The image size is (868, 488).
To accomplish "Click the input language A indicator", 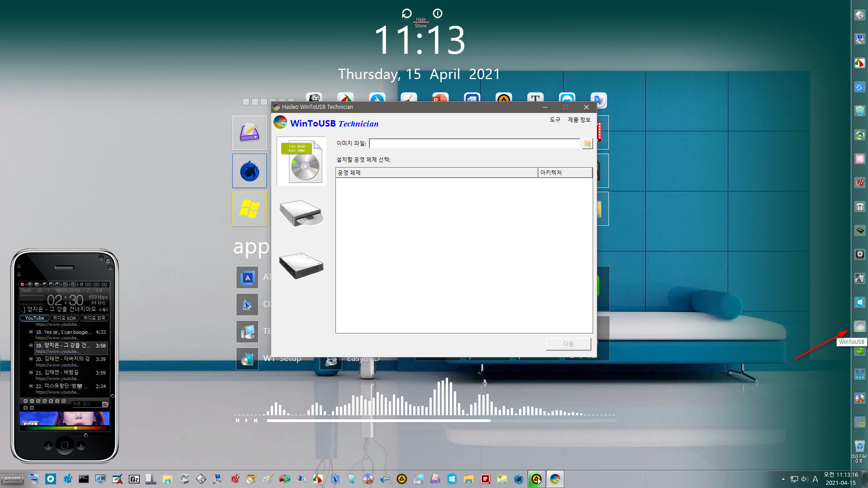I will (x=815, y=479).
